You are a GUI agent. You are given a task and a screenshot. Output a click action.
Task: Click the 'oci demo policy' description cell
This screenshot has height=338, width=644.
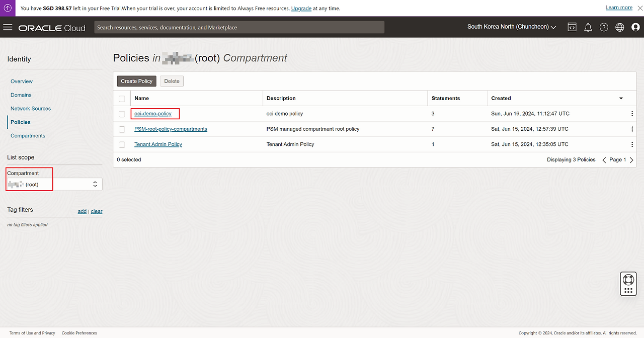(x=285, y=114)
